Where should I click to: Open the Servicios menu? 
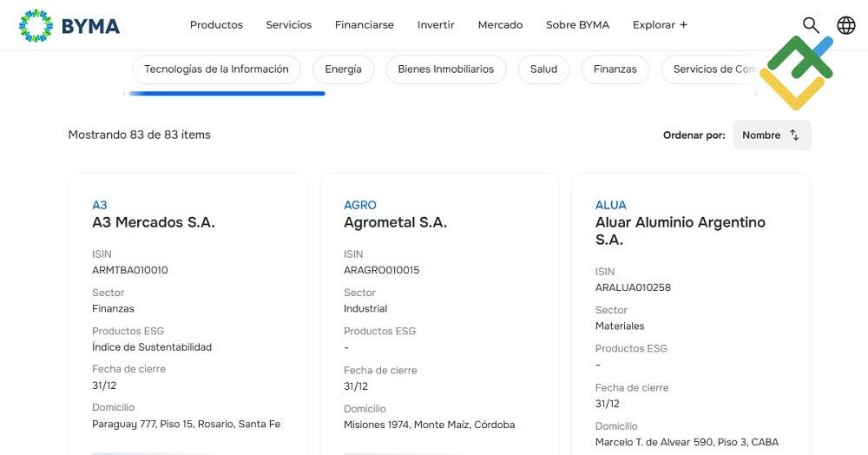pyautogui.click(x=288, y=25)
